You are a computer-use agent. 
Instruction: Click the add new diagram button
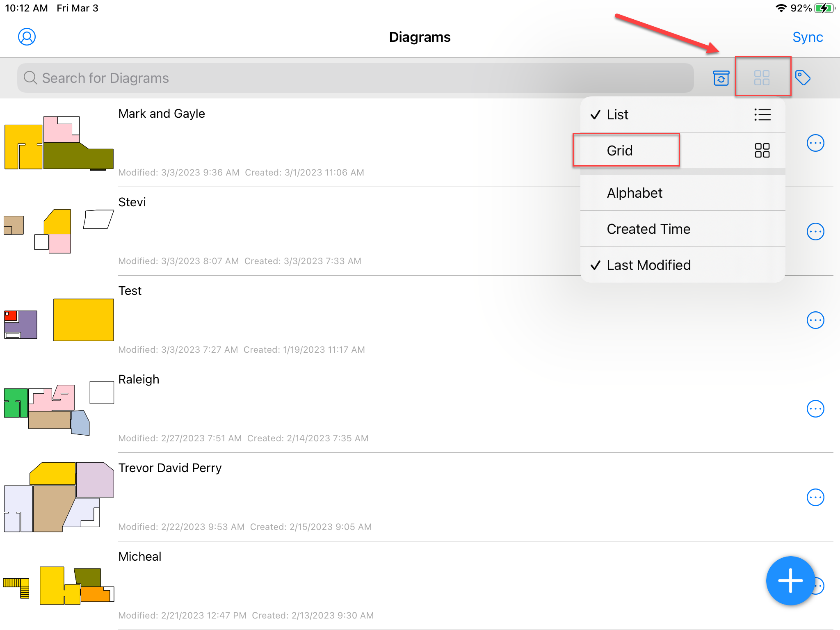[789, 582]
